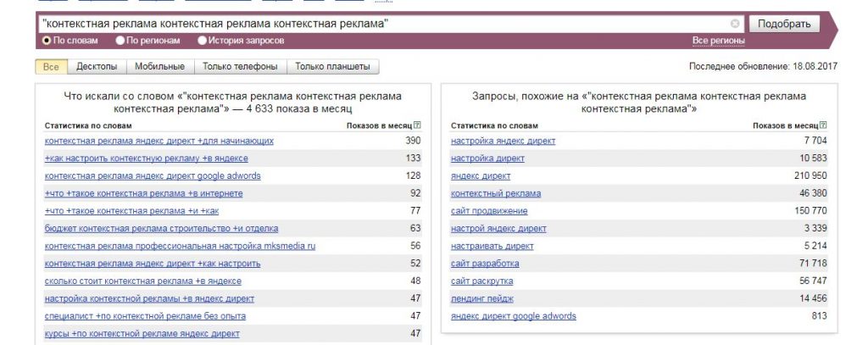868x345 pixels.
Task: Open 'курсы +по контекстной рекламе яндекс директ'
Action: [x=142, y=334]
